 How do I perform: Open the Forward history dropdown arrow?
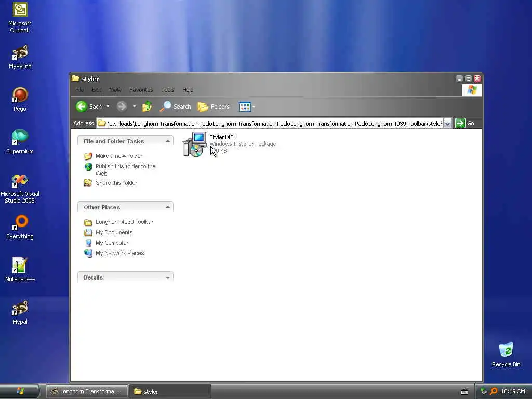[135, 107]
